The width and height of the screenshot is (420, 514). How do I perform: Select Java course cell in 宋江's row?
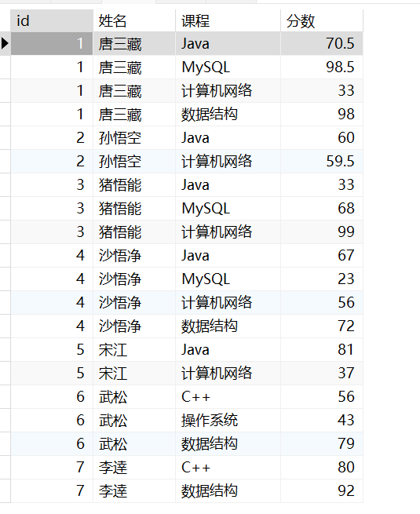click(x=228, y=350)
